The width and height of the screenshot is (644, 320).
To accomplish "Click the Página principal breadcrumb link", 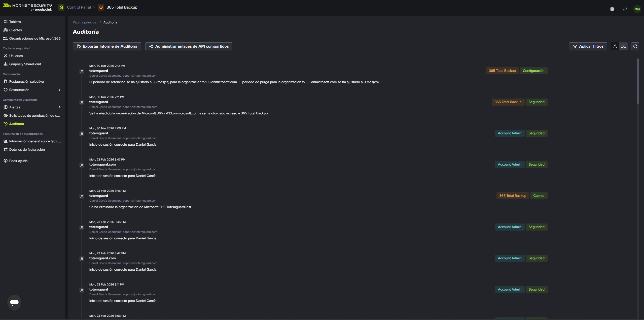I will coord(85,22).
